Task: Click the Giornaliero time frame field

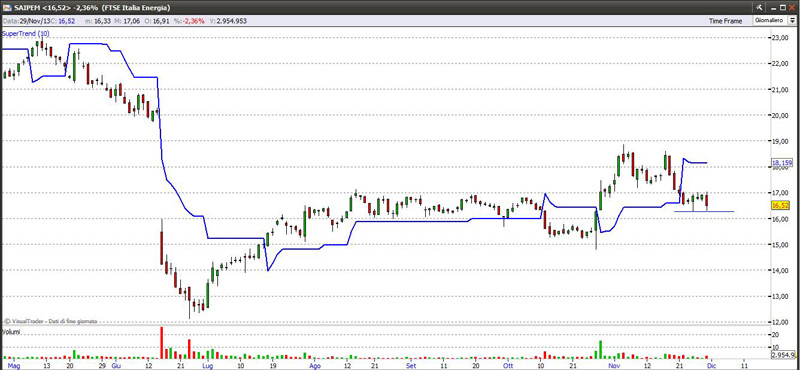Action: click(x=771, y=21)
